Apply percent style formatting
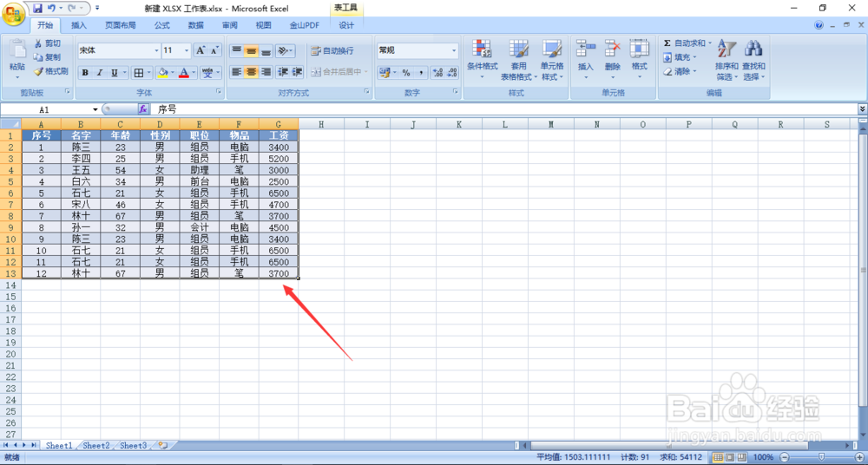 coord(405,73)
